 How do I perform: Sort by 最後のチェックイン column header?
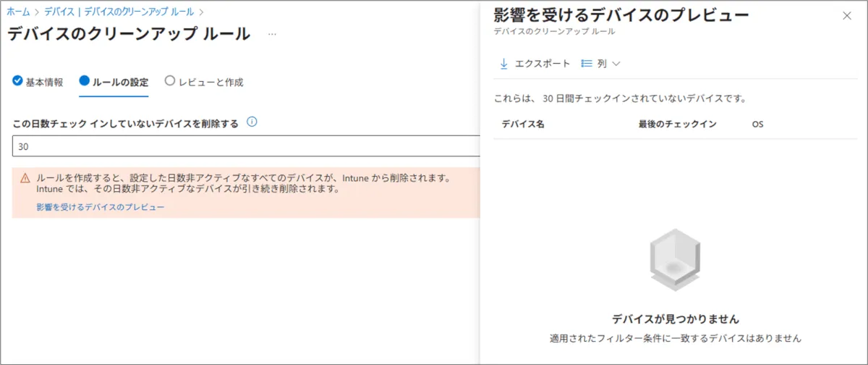click(677, 124)
